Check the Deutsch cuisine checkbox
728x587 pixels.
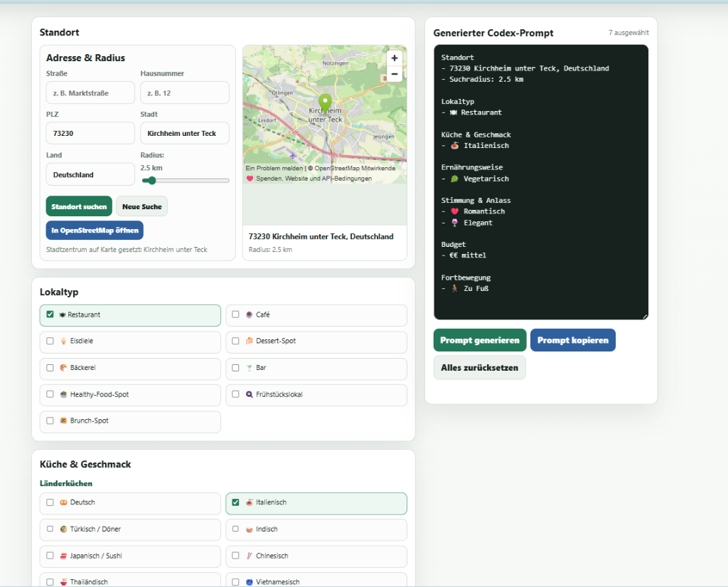pos(50,502)
